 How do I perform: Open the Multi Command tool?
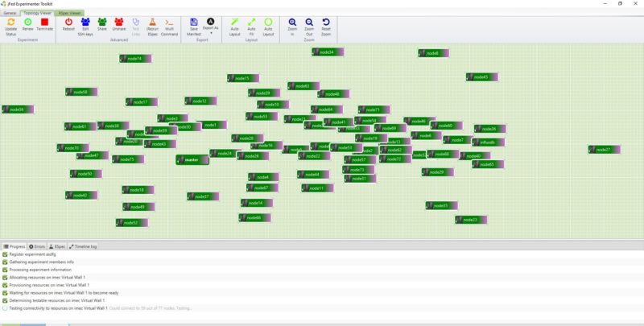170,23
